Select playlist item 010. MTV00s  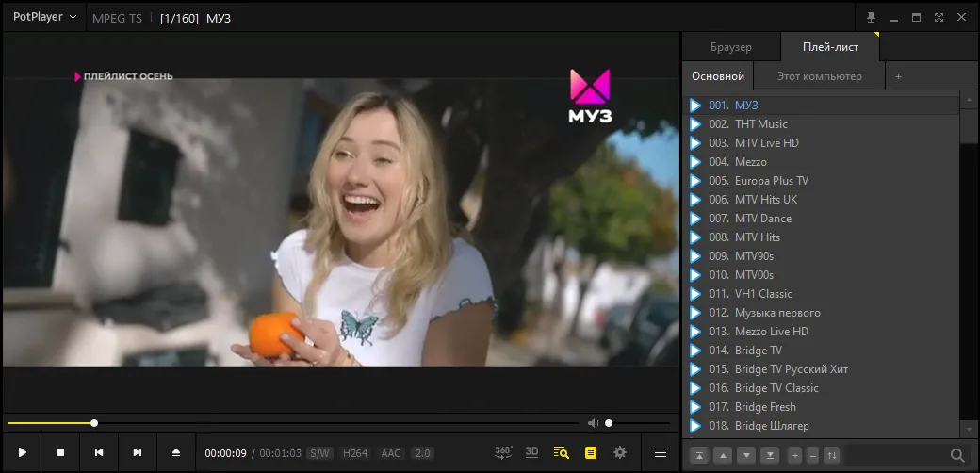point(821,275)
